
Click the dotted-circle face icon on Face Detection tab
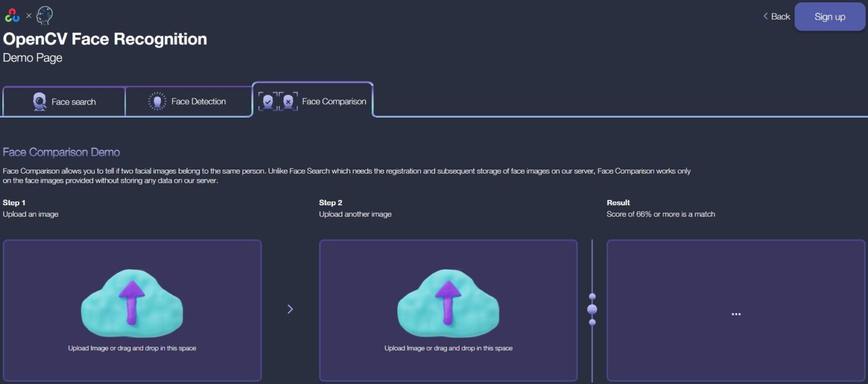tap(157, 101)
